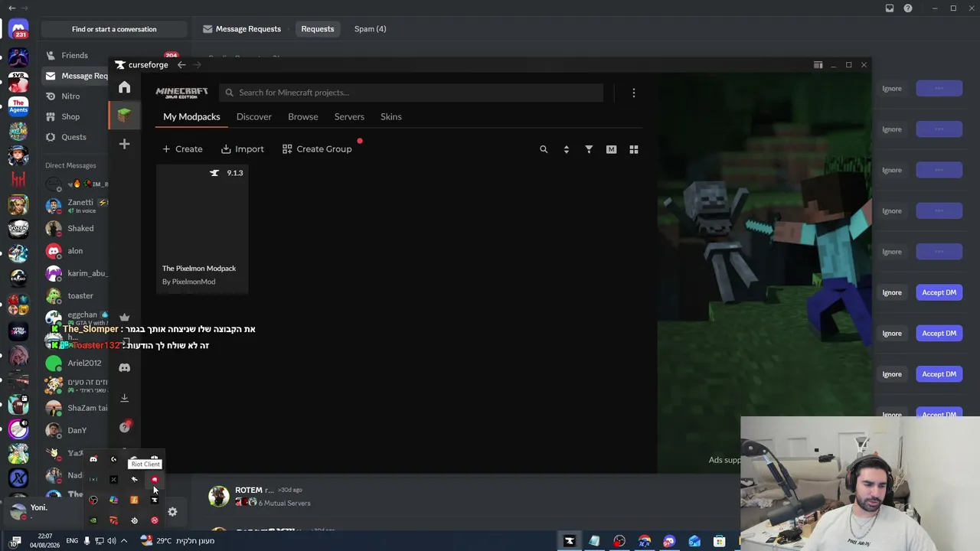Click Logitech G icon in tray popup
Screen dimensions: 980x551
[x=113, y=459]
